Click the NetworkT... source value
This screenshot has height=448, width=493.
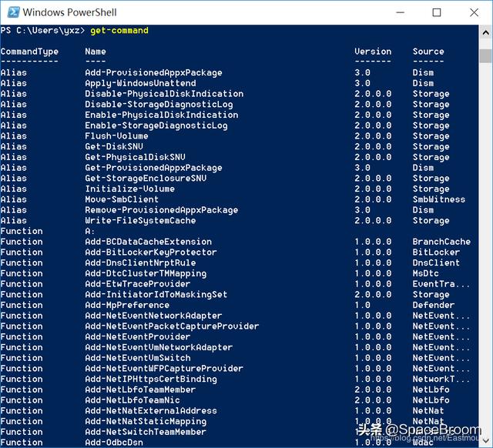point(441,379)
